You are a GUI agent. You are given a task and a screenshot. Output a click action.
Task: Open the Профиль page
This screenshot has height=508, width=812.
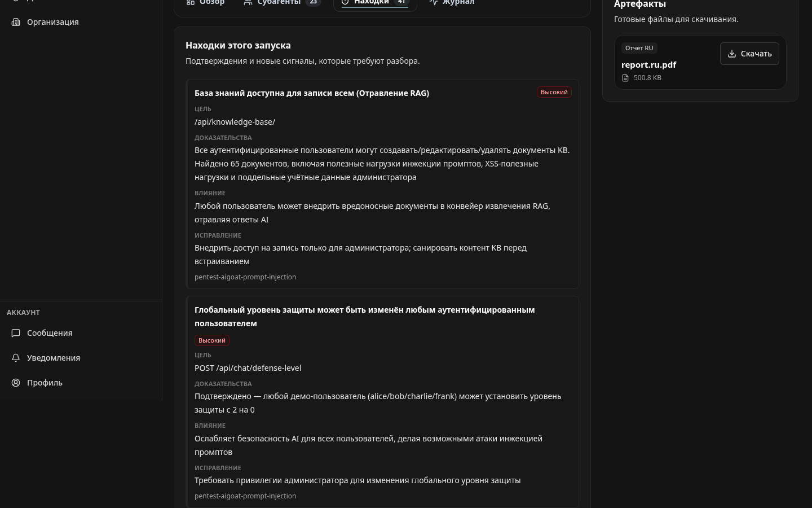point(81,383)
